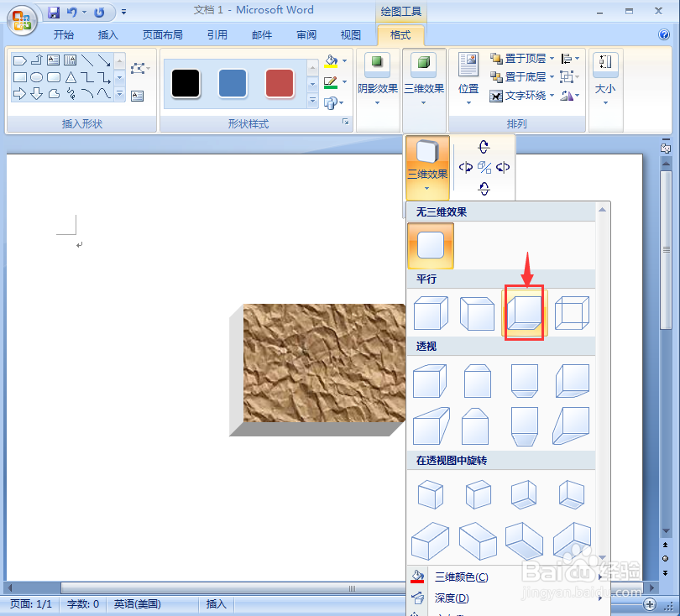Select the down arrow shape

coord(36,93)
